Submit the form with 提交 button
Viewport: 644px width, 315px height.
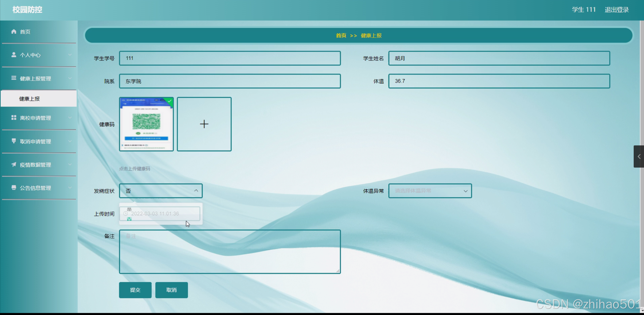coord(135,290)
